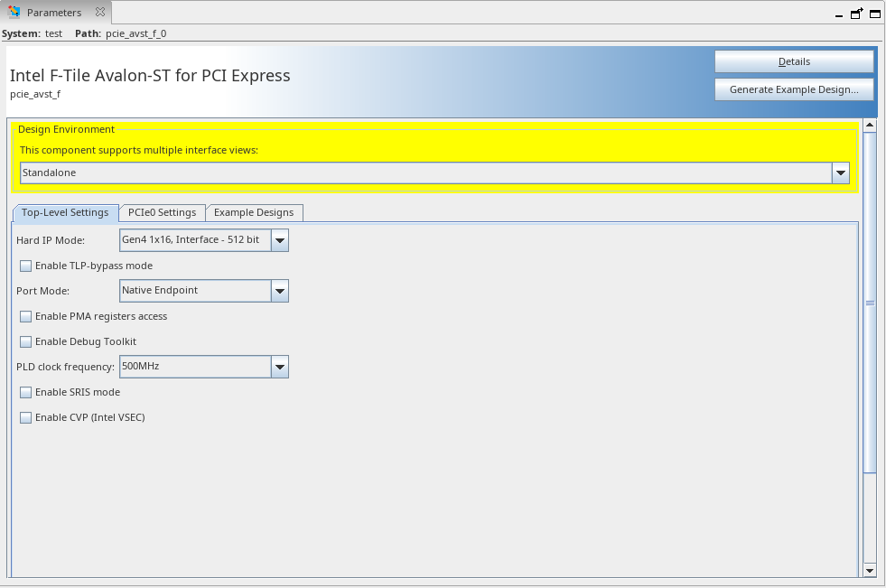Open the Example Designs tab
Screen dimensions: 886x588
(x=254, y=212)
